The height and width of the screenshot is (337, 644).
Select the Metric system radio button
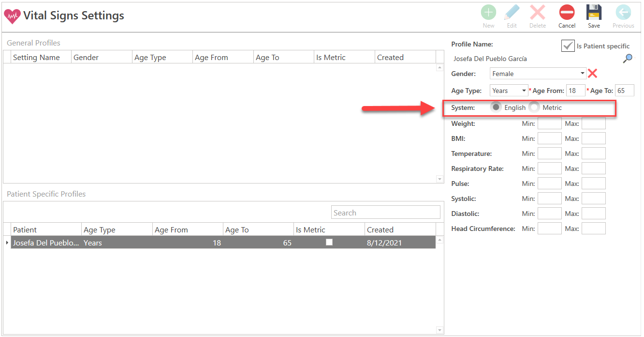tap(534, 107)
